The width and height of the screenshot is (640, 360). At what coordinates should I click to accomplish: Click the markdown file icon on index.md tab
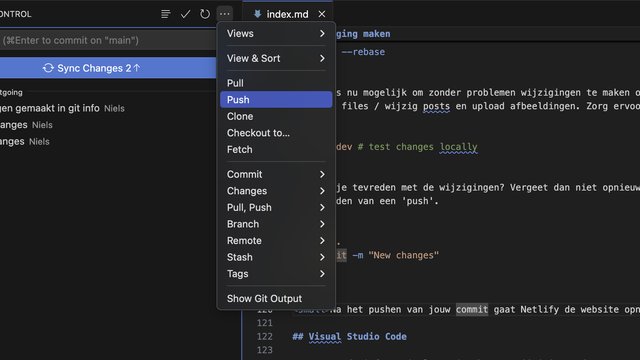tap(257, 14)
